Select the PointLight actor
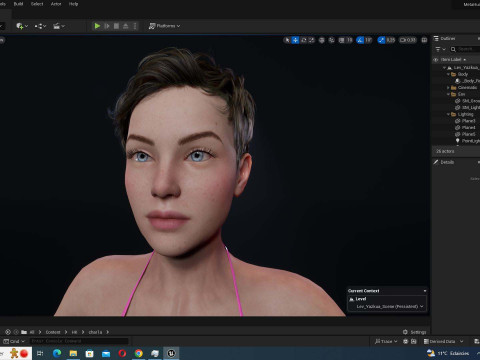Screen dimensions: 480x360 (456, 141)
